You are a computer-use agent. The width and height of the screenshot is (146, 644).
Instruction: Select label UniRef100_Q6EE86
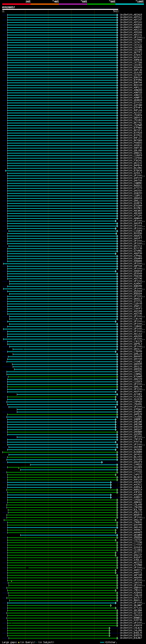131,369
